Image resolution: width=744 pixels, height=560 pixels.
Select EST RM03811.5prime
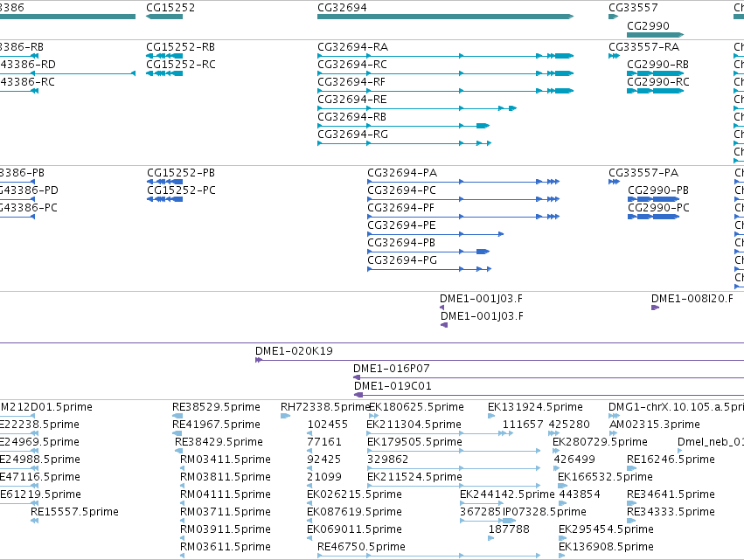tap(226, 478)
